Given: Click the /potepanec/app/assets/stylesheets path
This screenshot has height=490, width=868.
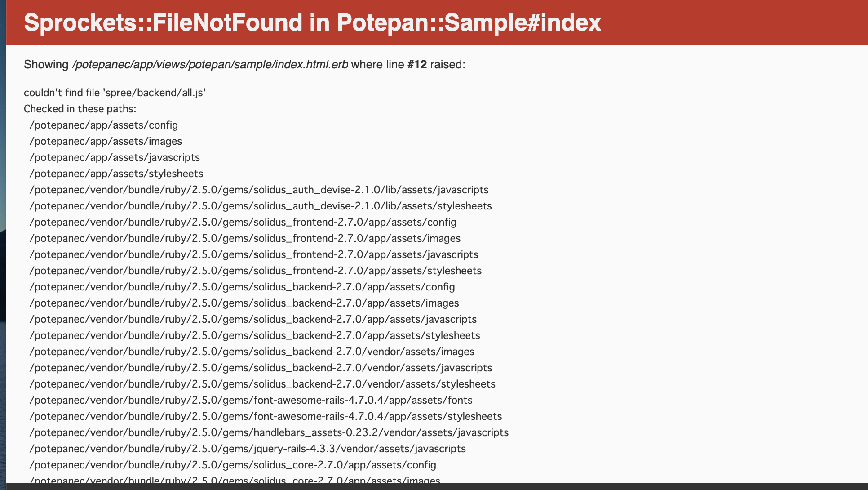Looking at the screenshot, I should [116, 174].
